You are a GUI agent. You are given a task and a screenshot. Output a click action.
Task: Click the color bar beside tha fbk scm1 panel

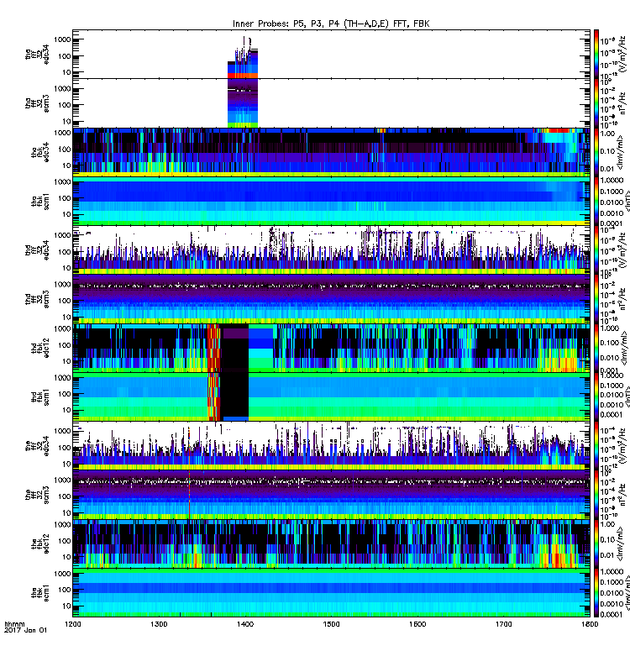point(596,201)
